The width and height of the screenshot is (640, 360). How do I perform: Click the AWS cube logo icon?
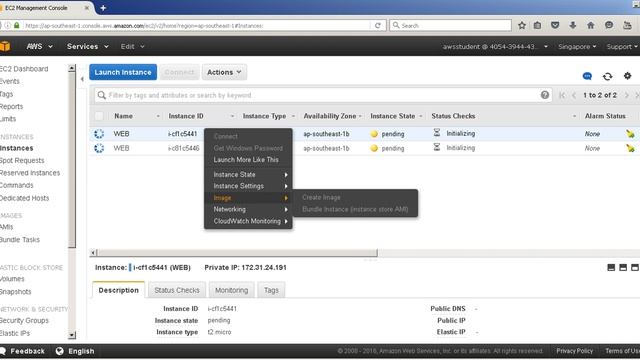tap(4, 46)
